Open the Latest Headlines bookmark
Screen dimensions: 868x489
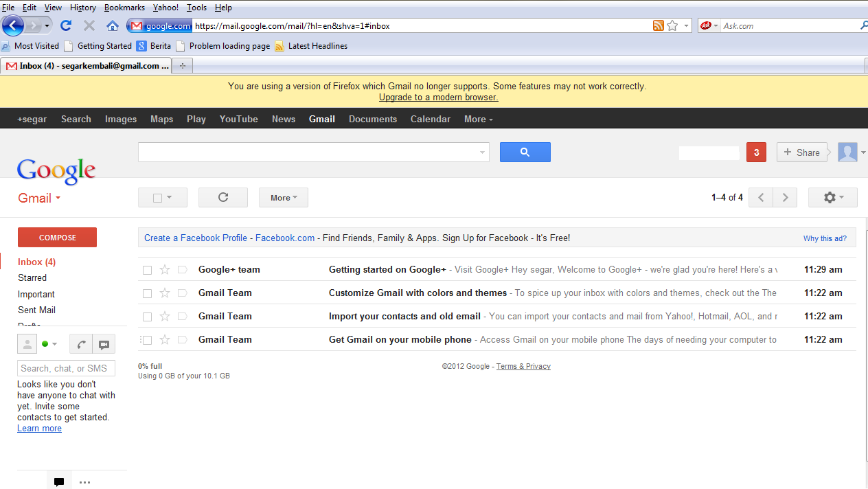(311, 46)
